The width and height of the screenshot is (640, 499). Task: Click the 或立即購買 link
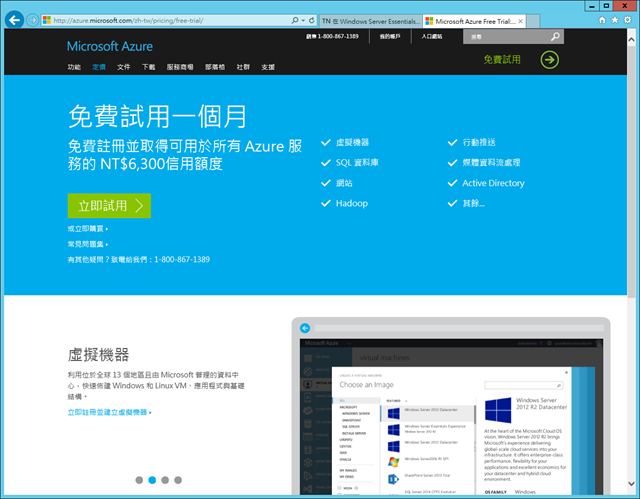88,229
